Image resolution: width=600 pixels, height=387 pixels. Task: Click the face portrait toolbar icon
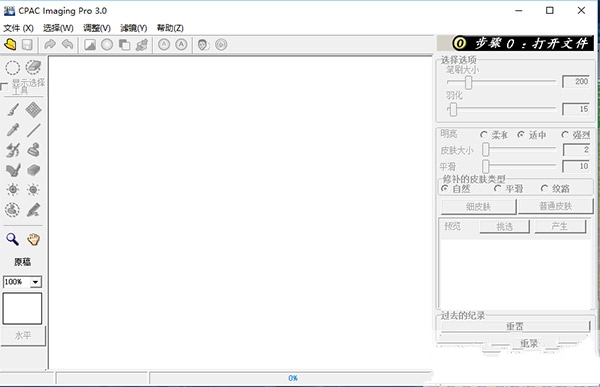[203, 45]
